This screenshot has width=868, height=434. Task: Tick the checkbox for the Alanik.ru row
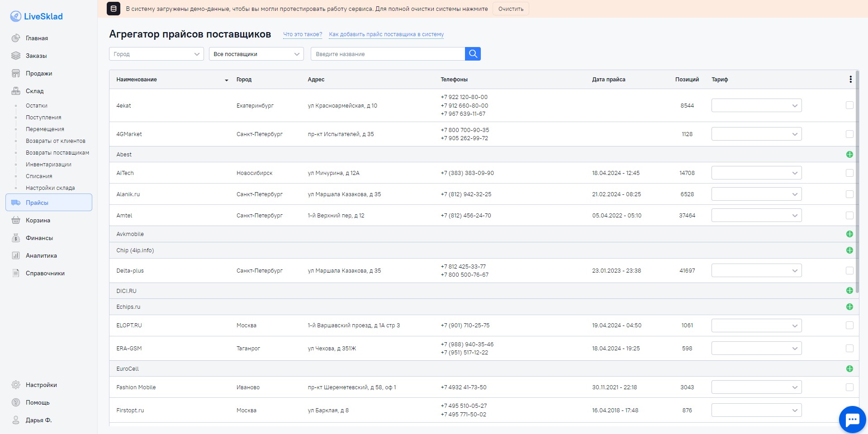[x=849, y=194]
